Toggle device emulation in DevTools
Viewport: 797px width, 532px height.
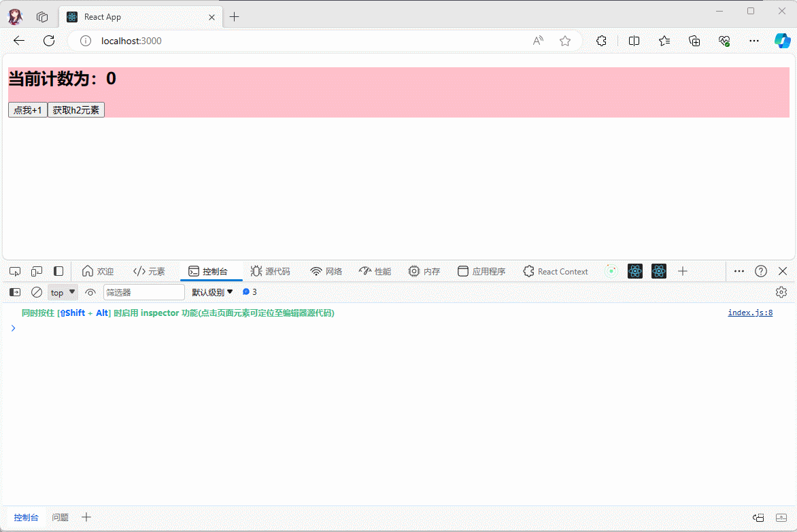(37, 271)
